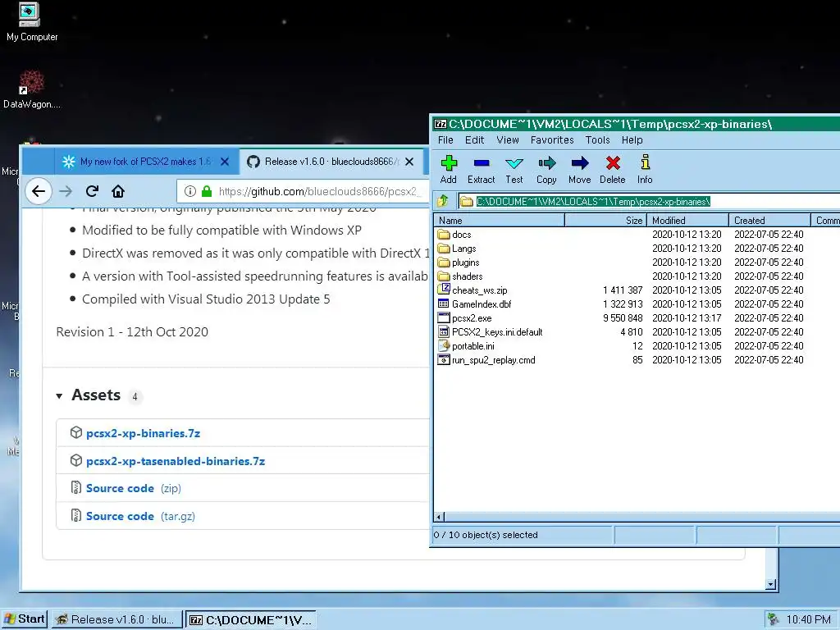Click the green padlock security icon
The image size is (840, 630).
pyautogui.click(x=207, y=191)
